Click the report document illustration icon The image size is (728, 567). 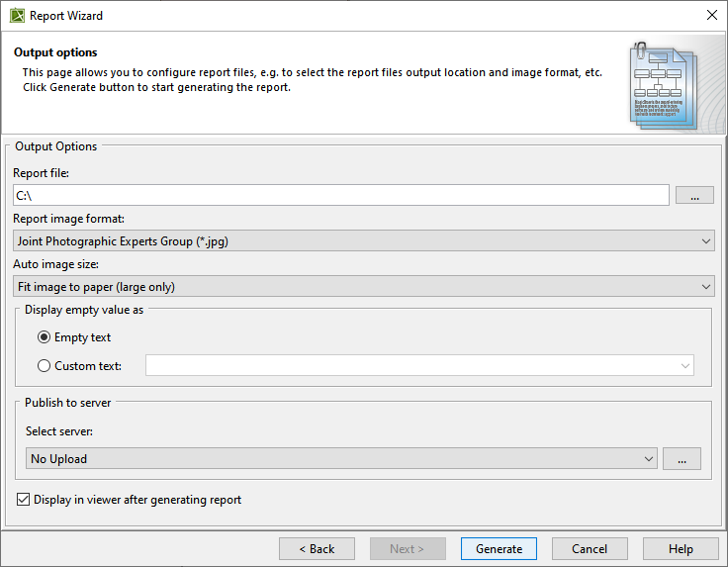tap(663, 84)
